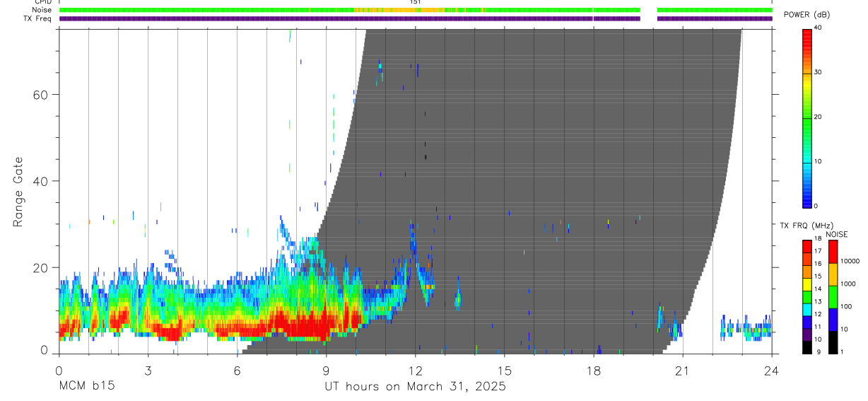Click the '21' tick on the UT hours axis
The image size is (868, 401).
click(683, 371)
